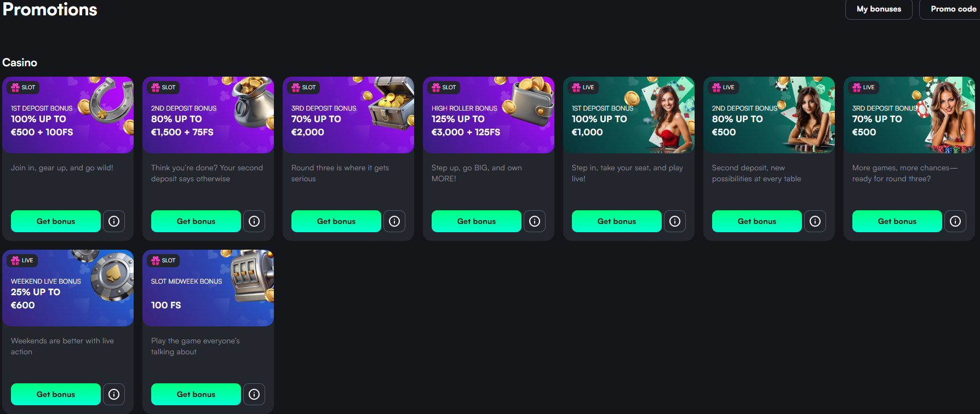Select the treasure chest 3rd deposit banner
Viewport: 980px width, 414px height.
click(x=348, y=115)
